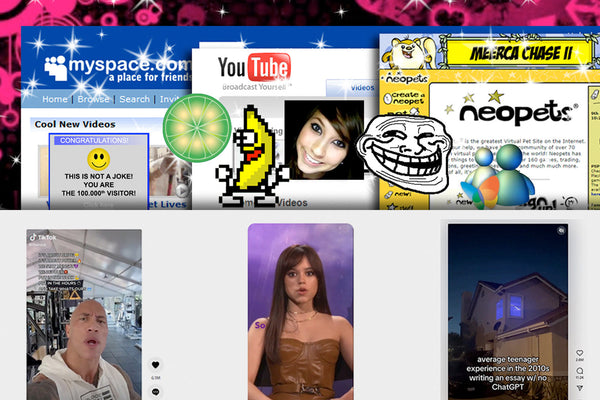Click the dancing pixel banana
The height and width of the screenshot is (400, 600).
click(253, 156)
